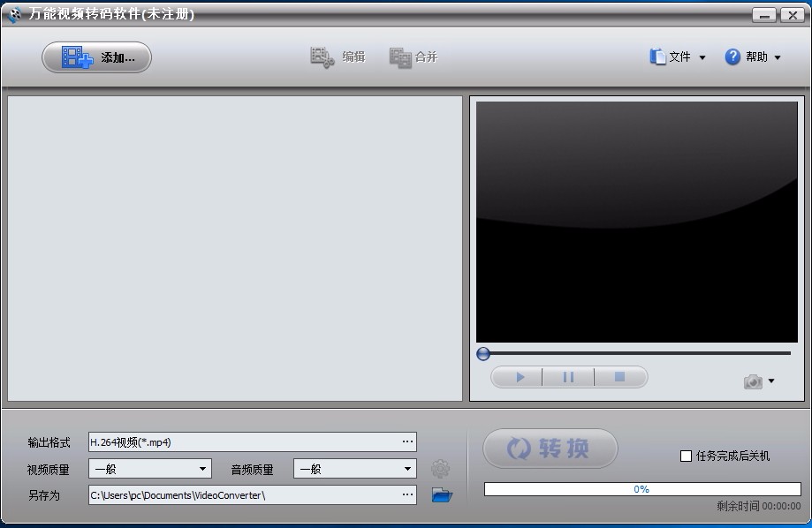This screenshot has height=528, width=812.
Task: Open advanced settings gear icon
Action: pyautogui.click(x=440, y=469)
